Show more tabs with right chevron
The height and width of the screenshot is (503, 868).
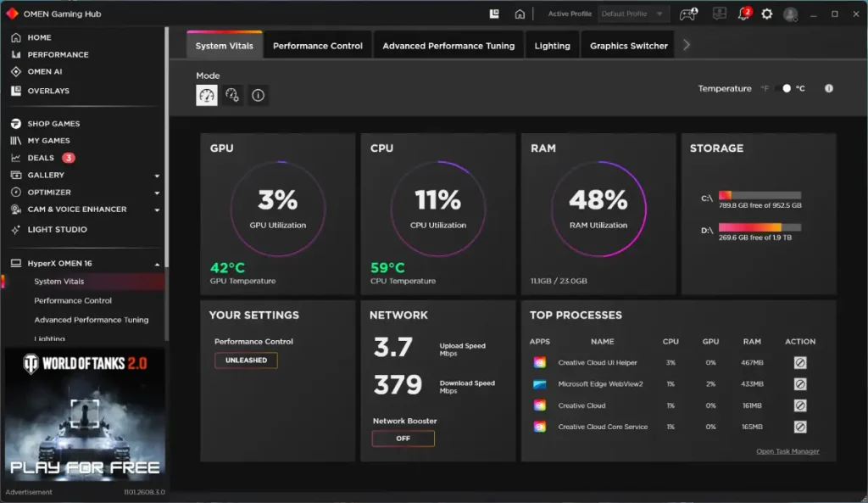[x=687, y=46]
